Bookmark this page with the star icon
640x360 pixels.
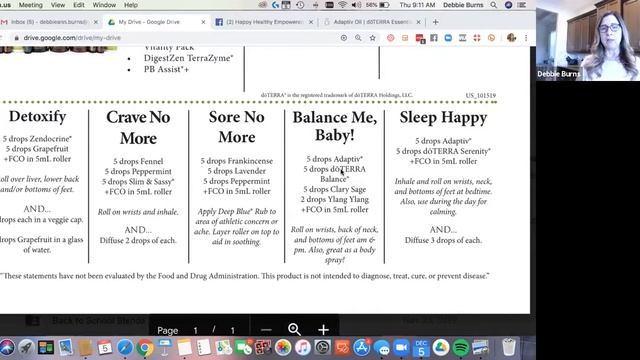click(372, 38)
